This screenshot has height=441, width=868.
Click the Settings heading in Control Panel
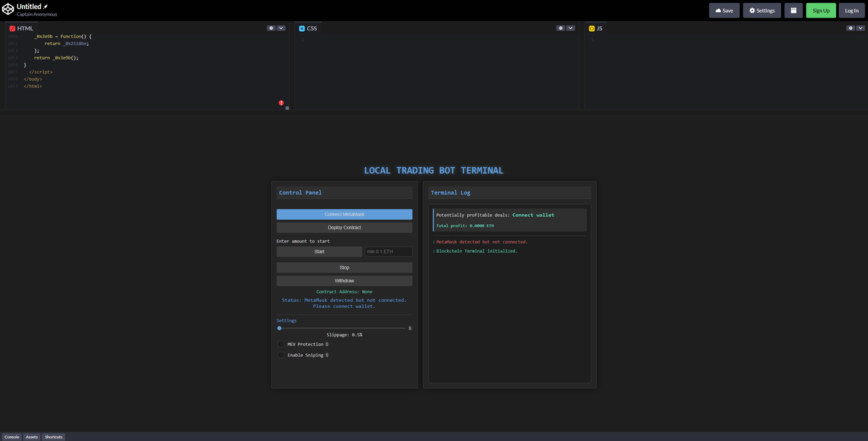point(286,320)
